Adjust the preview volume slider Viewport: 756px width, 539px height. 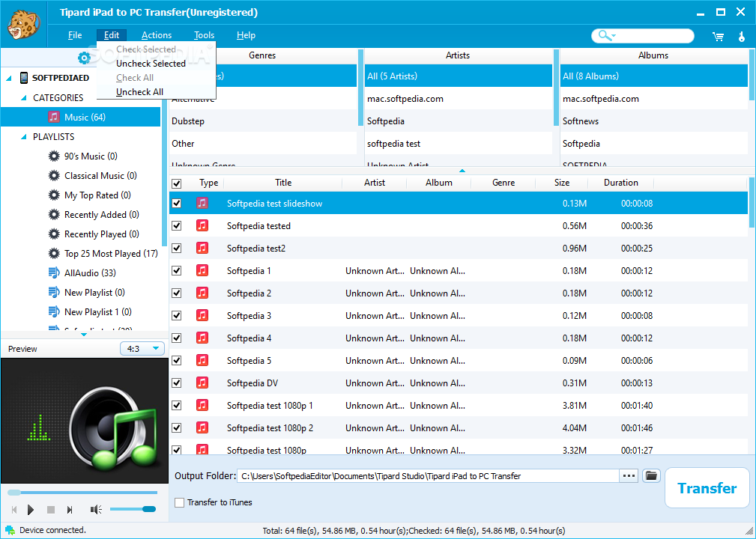pyautogui.click(x=133, y=509)
